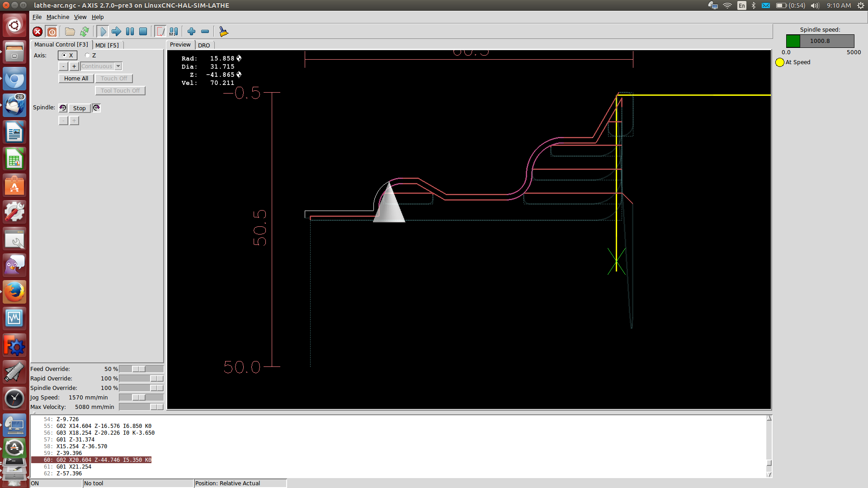Open the View menu
This screenshot has width=868, height=488.
coord(80,17)
